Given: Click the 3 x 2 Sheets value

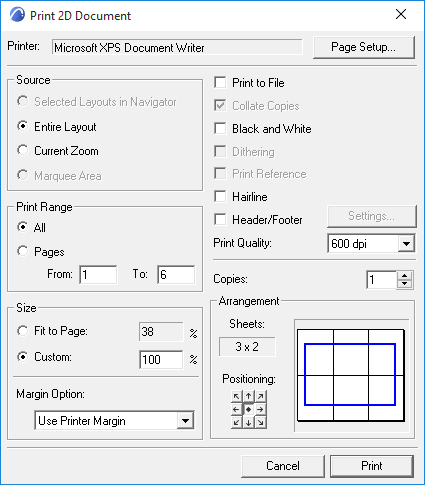Looking at the screenshot, I should (247, 347).
